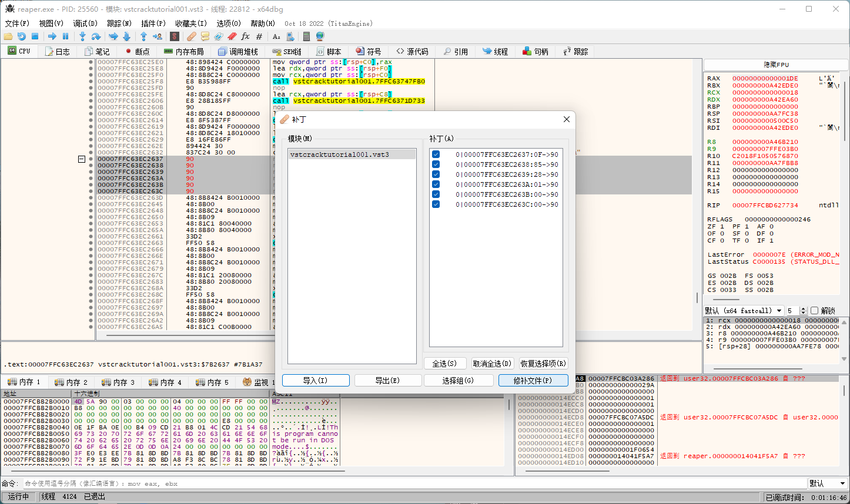Click the 修补文件(P) button

(x=533, y=381)
